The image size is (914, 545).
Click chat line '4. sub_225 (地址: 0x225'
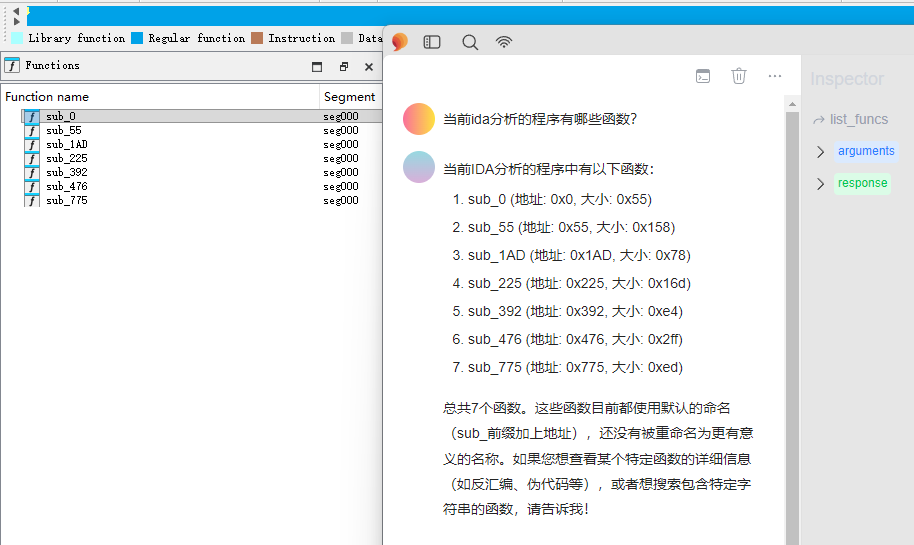click(x=571, y=283)
